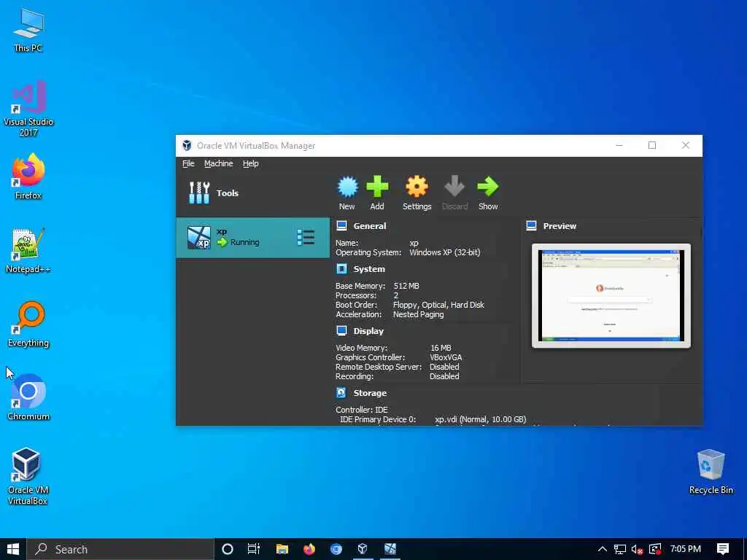Click the Display section monitor icon
747x560 pixels.
[x=341, y=331]
